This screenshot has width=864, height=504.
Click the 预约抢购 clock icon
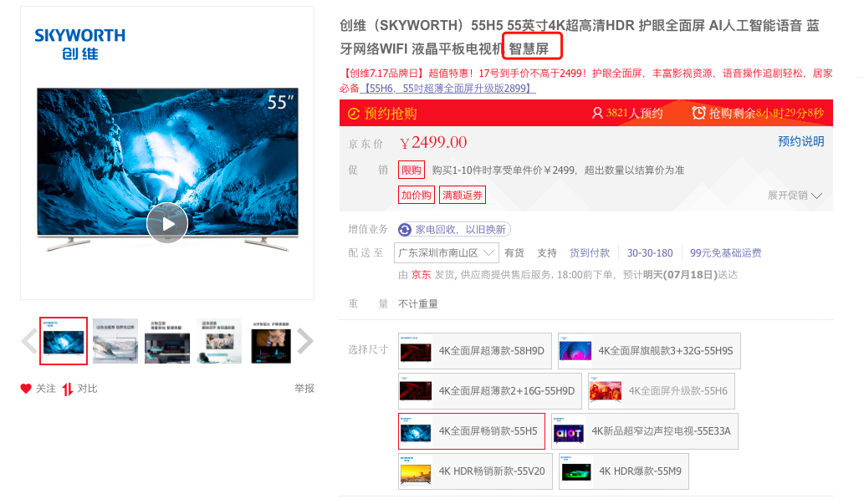coord(354,114)
